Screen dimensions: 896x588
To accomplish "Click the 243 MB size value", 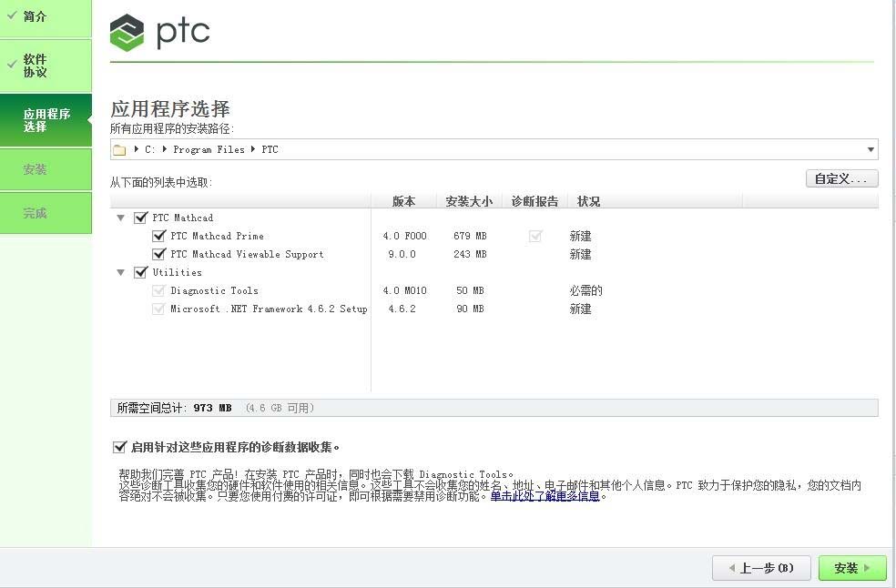I will pos(470,254).
